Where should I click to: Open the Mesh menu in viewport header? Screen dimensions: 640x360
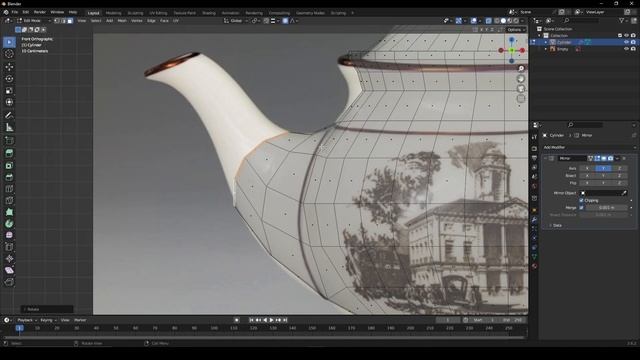coord(122,20)
